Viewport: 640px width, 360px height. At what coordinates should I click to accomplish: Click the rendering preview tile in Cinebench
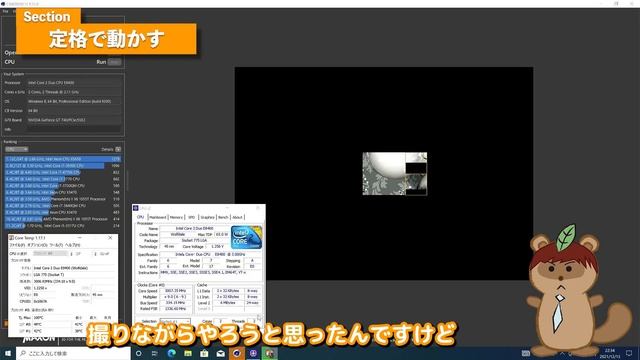(x=395, y=173)
